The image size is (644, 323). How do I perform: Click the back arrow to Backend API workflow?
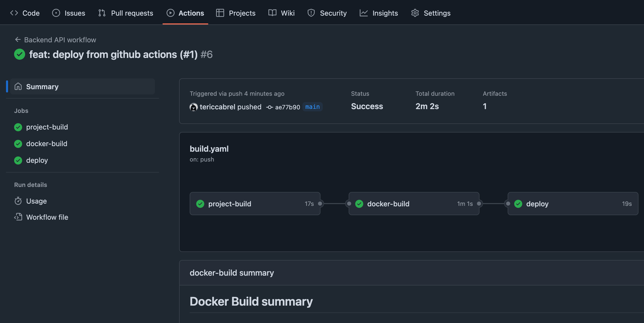tap(18, 40)
